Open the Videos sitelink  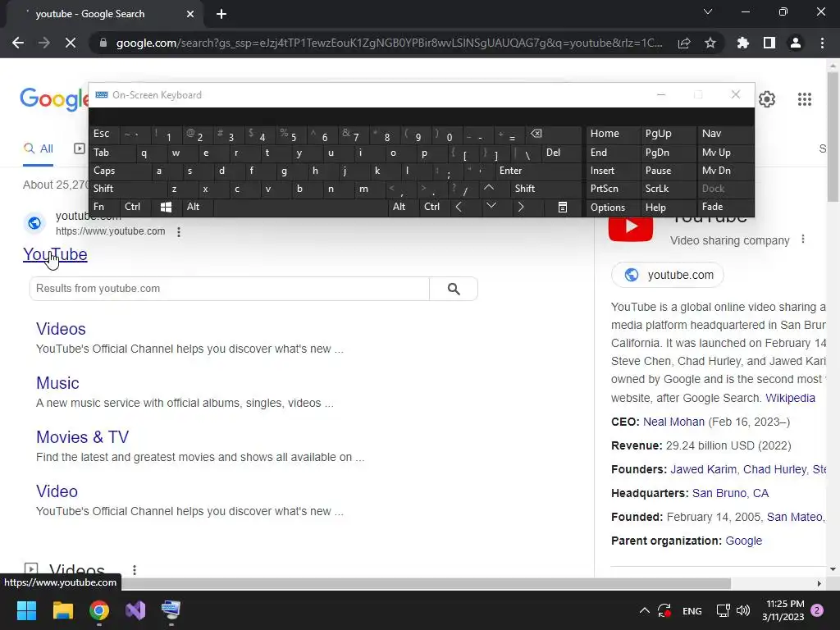pyautogui.click(x=61, y=329)
